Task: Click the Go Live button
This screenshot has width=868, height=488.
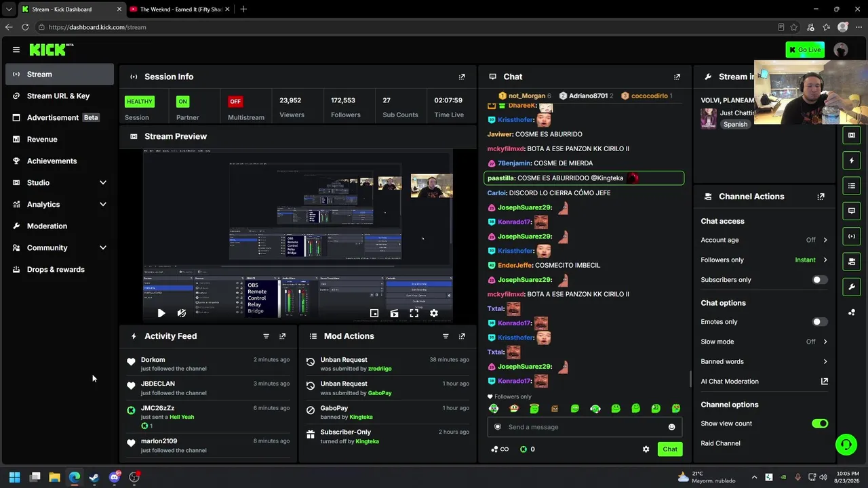Action: [805, 49]
